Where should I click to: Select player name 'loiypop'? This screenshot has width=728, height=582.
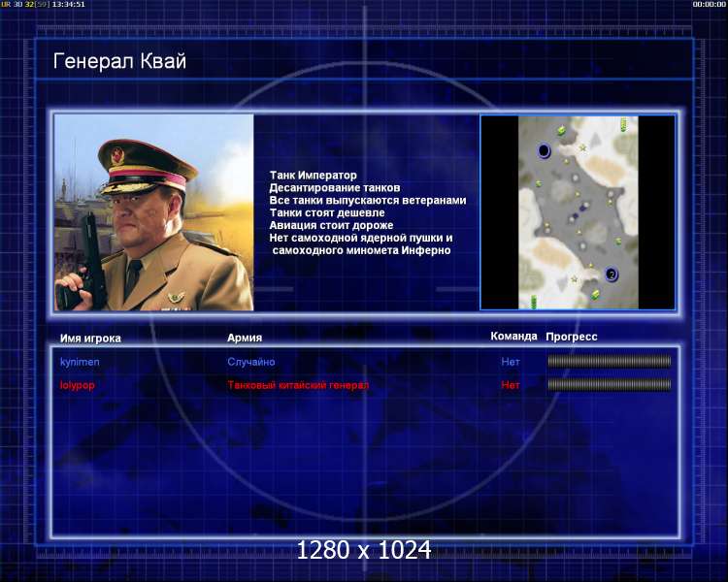coord(78,385)
